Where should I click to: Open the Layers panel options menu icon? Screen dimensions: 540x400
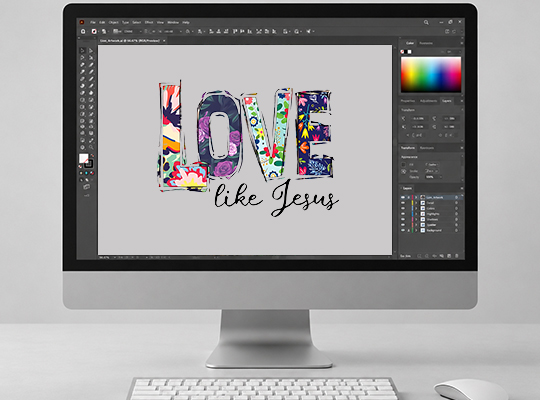coord(461,188)
